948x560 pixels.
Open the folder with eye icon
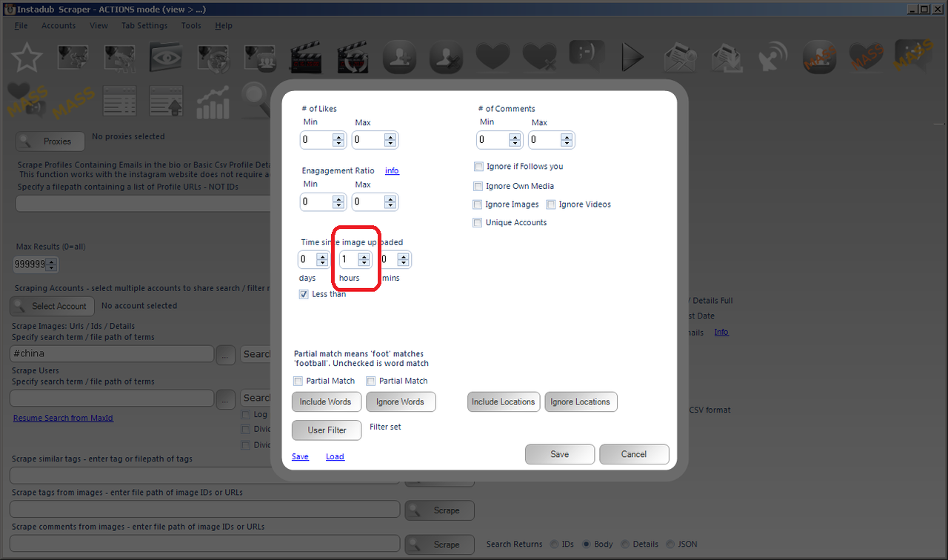tap(166, 56)
